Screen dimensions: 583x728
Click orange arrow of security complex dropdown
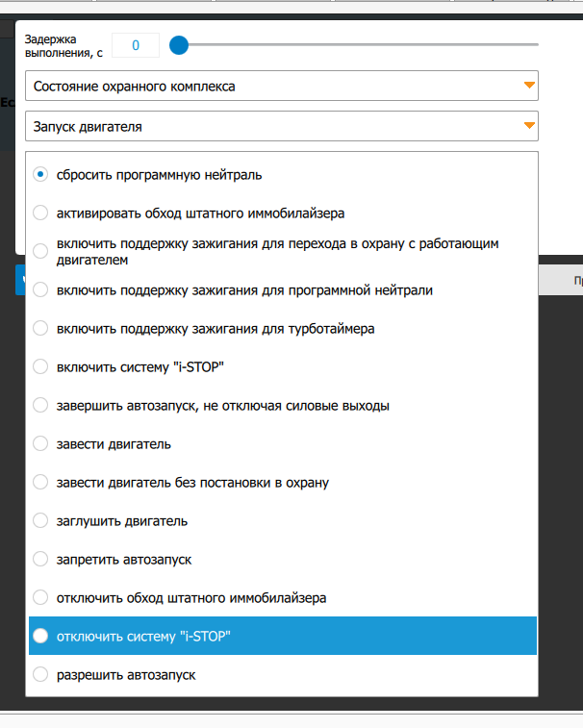(x=528, y=86)
